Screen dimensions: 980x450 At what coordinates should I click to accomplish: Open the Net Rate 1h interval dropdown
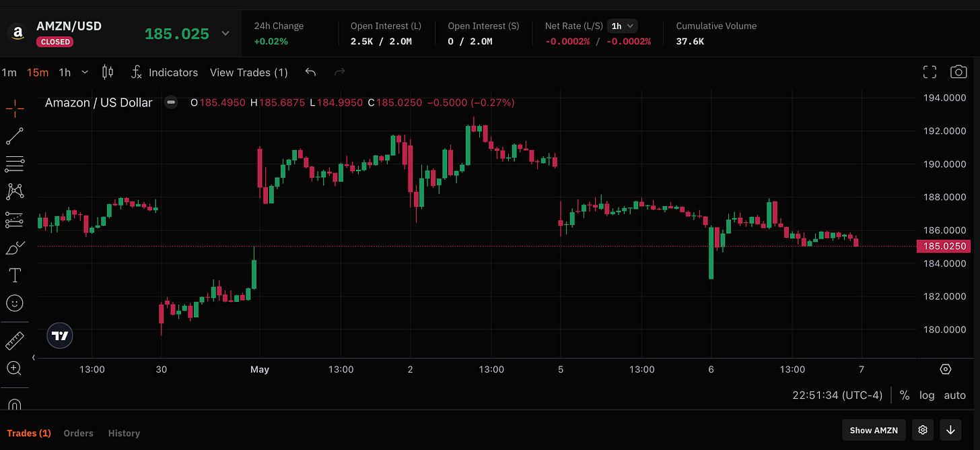point(623,26)
